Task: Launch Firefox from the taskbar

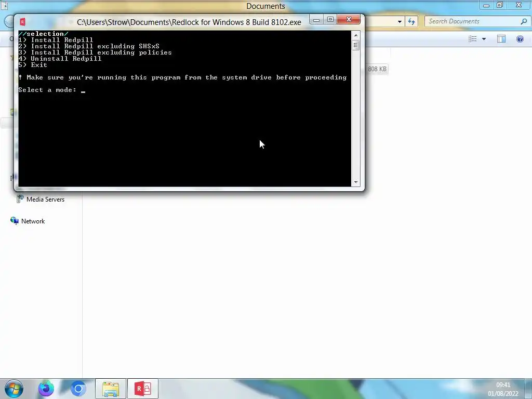Action: tap(46, 389)
